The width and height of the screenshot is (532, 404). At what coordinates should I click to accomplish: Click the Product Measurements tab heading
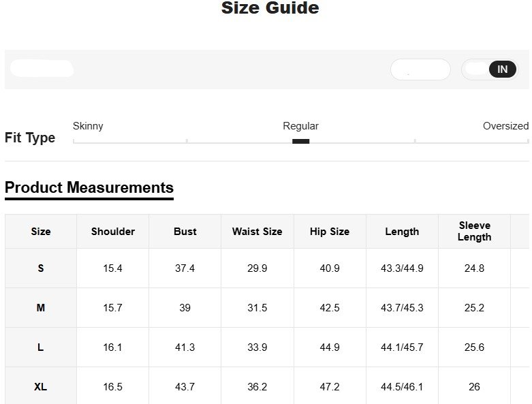89,188
